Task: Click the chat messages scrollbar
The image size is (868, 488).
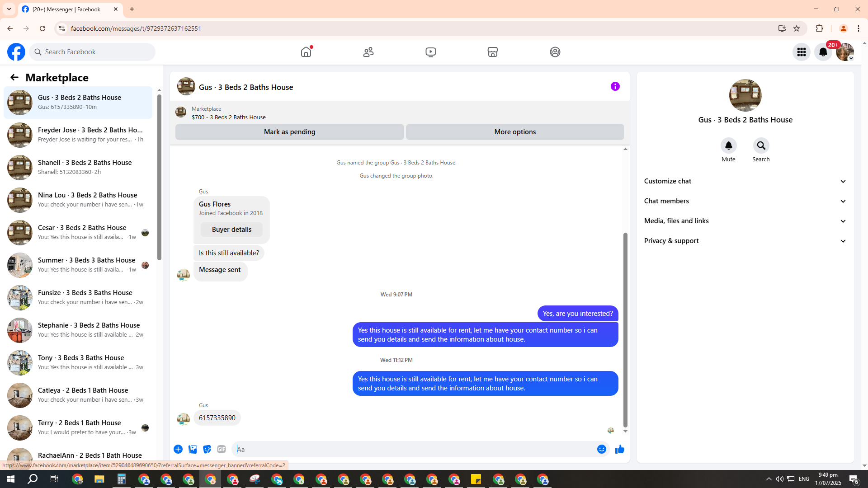Action: (x=625, y=330)
